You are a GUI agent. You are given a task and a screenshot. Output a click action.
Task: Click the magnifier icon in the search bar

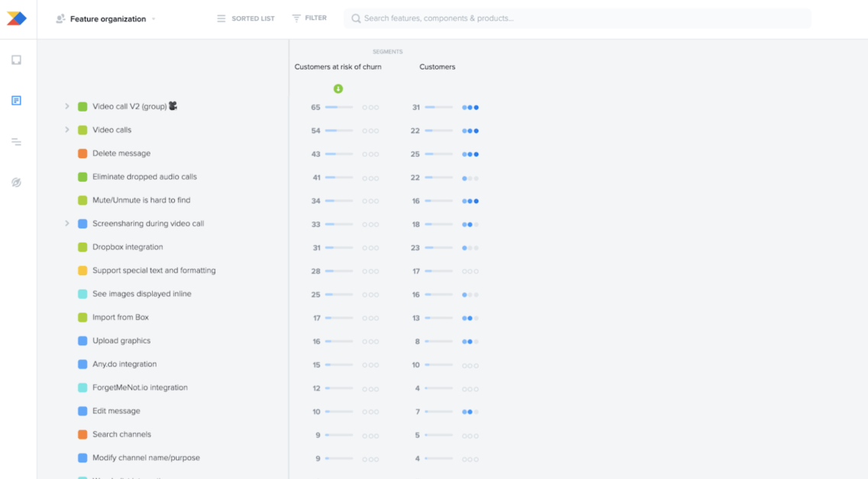[355, 18]
